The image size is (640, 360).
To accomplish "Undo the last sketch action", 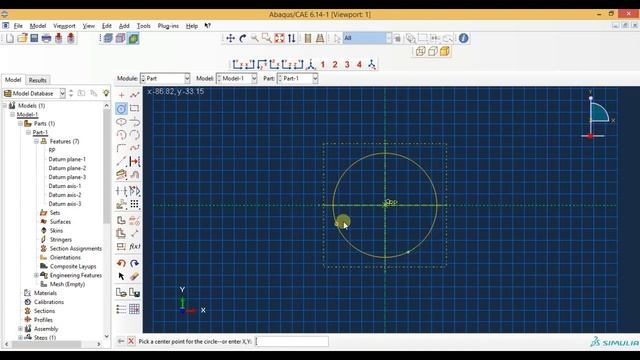I will tap(121, 263).
